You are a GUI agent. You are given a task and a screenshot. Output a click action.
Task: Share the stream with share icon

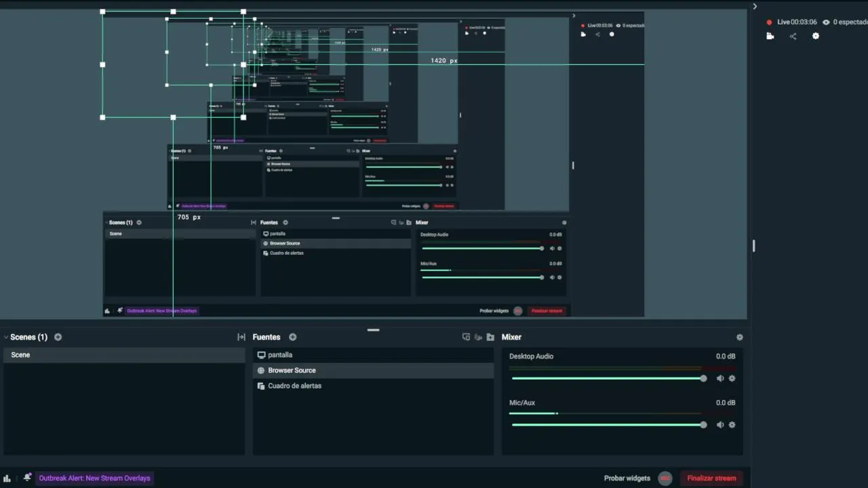793,36
